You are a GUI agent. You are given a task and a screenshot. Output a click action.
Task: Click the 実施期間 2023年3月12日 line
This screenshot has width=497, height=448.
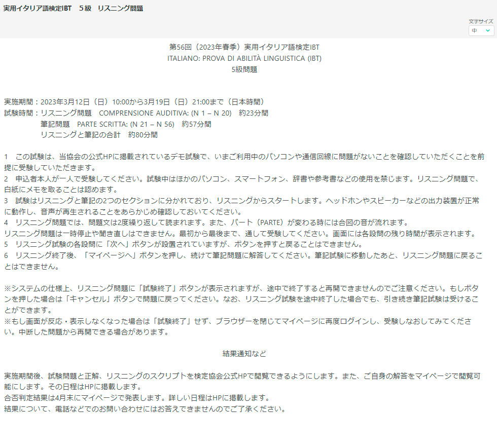point(134,102)
